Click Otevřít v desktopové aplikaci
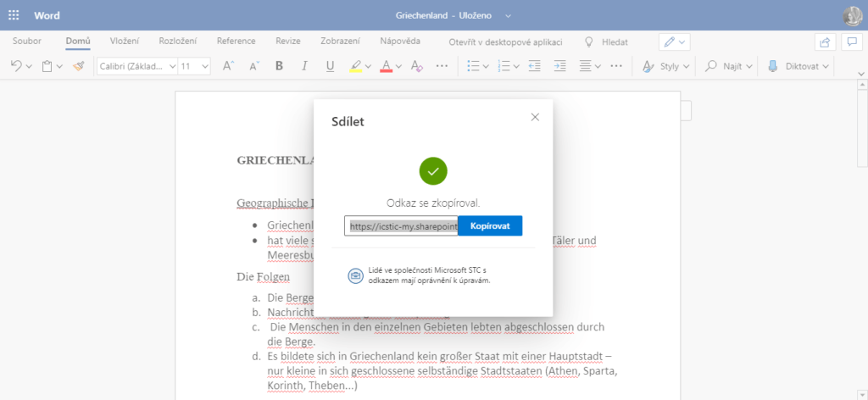 506,41
